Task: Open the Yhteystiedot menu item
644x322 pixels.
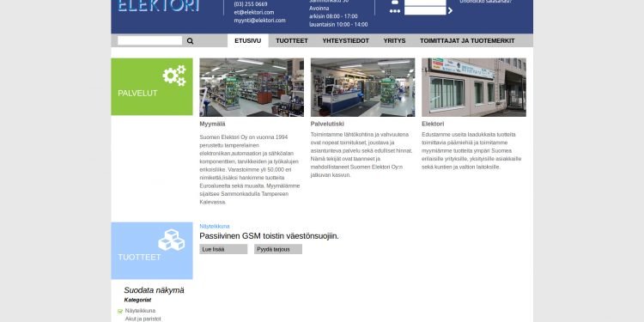Action: coord(345,40)
